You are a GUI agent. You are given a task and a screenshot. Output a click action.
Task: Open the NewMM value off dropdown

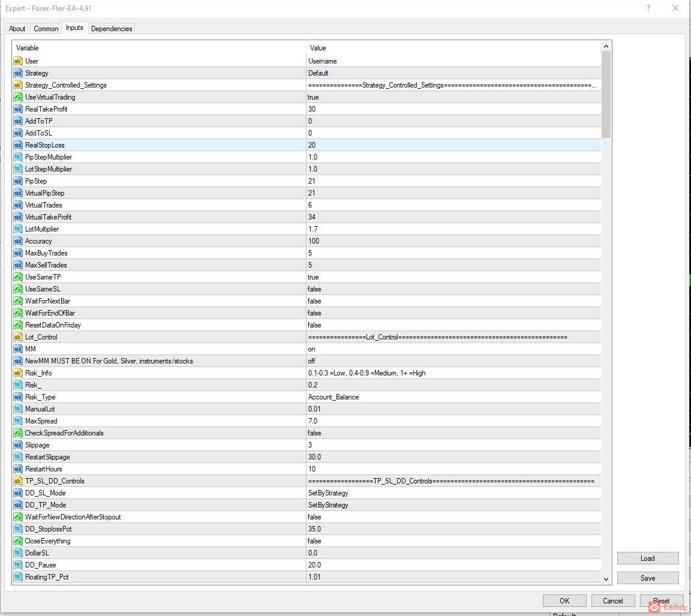click(453, 361)
